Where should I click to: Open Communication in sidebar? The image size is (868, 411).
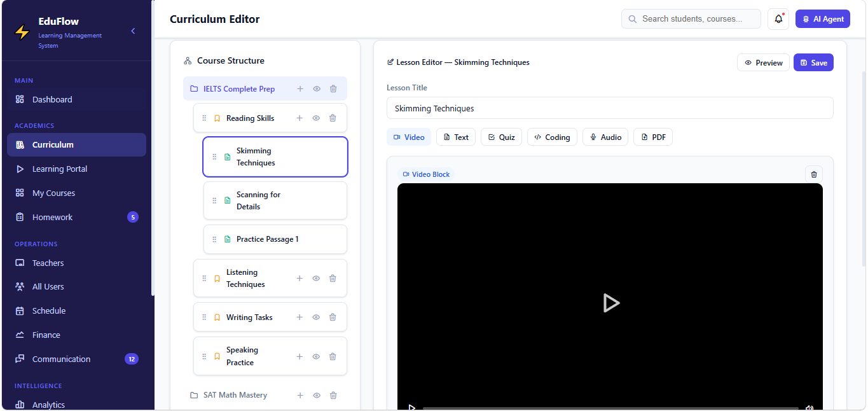[x=76, y=359]
